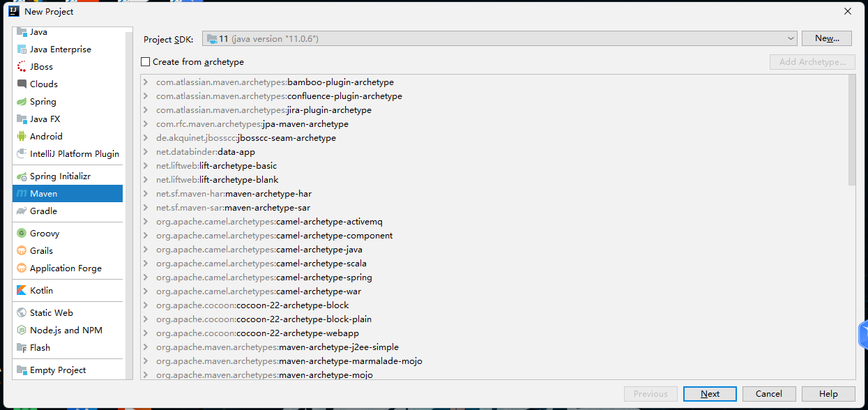The width and height of the screenshot is (868, 410).
Task: Click the New... SDK button
Action: tap(827, 39)
